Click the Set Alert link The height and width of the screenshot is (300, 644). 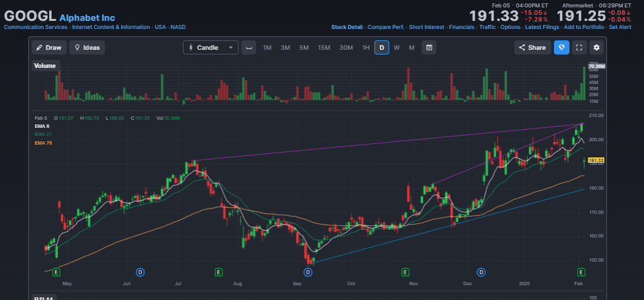(620, 27)
